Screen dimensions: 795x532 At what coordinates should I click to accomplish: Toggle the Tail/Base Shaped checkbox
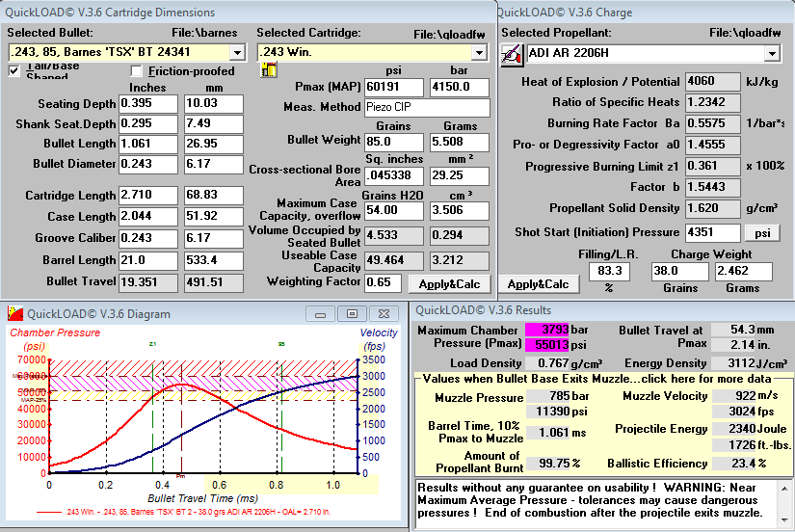coord(14,71)
